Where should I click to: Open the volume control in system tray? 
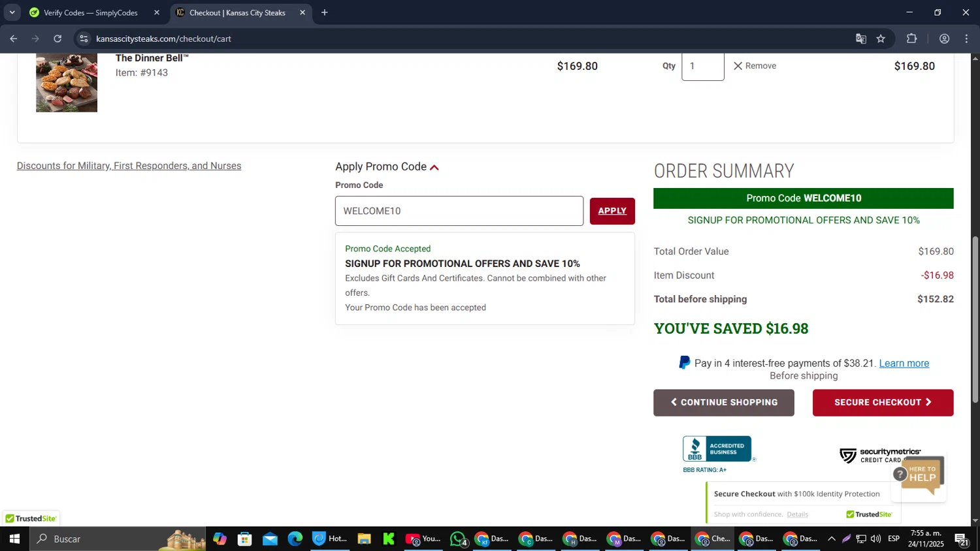point(875,539)
